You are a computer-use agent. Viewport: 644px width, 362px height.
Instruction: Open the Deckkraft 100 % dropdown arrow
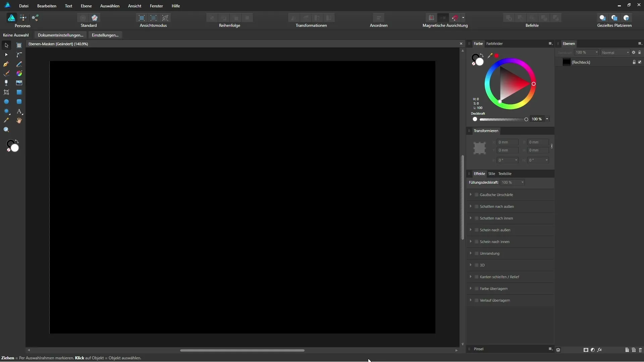click(547, 119)
